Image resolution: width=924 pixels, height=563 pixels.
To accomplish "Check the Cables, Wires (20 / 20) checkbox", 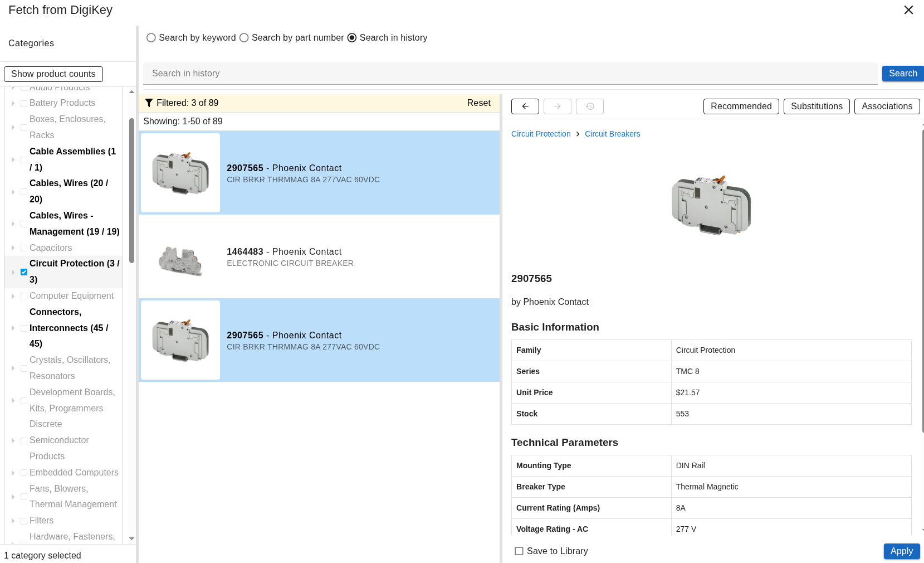I will (24, 192).
